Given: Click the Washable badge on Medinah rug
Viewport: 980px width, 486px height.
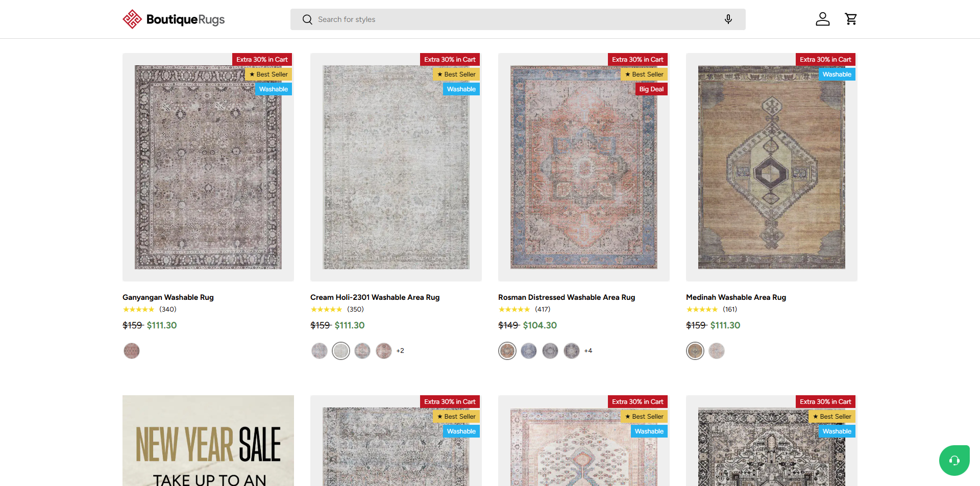Looking at the screenshot, I should [x=837, y=74].
